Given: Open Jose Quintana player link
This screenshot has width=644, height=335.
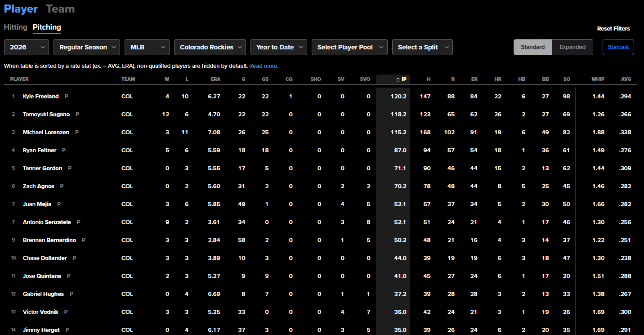Looking at the screenshot, I should point(42,276).
